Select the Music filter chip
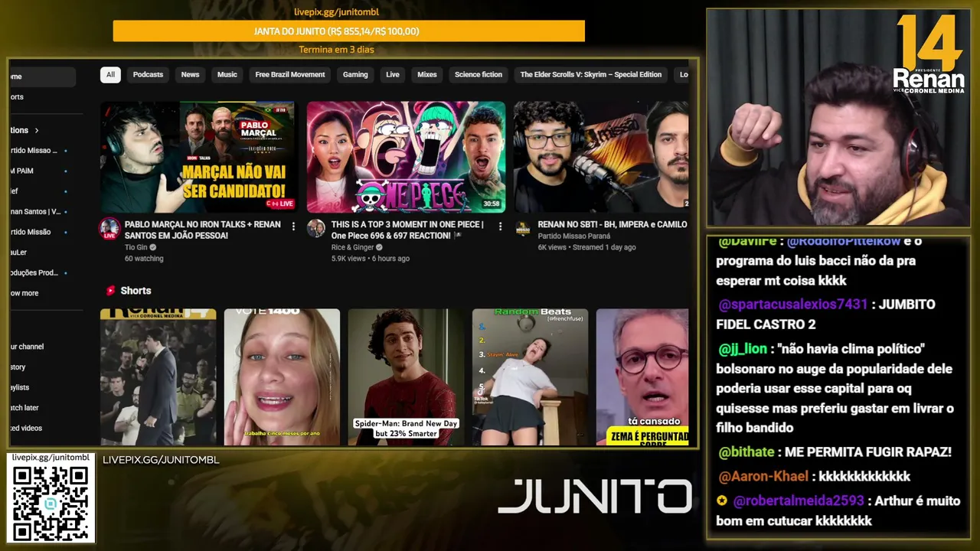The height and width of the screenshot is (551, 980). click(227, 74)
